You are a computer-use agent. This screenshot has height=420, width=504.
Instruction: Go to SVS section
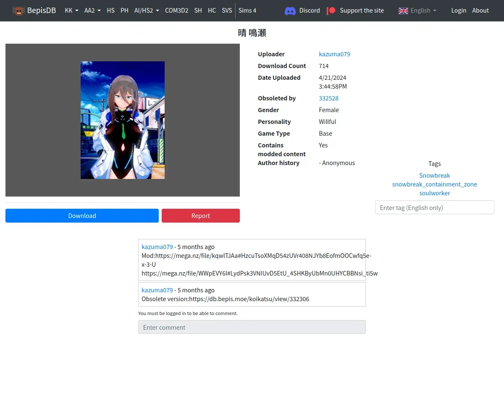[227, 10]
